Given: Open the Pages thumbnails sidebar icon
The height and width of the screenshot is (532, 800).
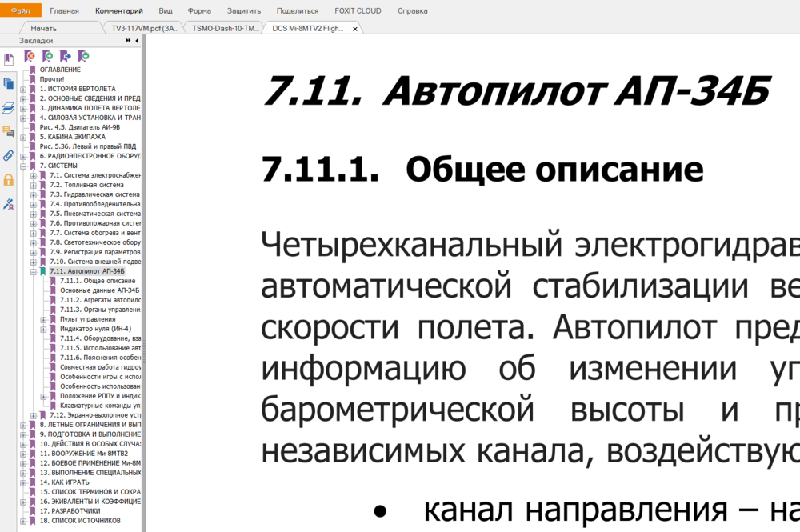Looking at the screenshot, I should click(x=9, y=83).
